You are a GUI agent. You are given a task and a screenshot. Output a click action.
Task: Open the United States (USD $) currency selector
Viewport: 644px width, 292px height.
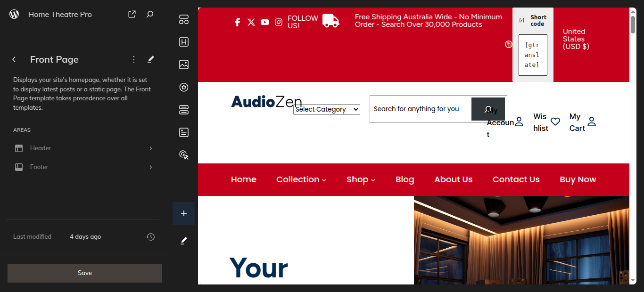tap(576, 39)
